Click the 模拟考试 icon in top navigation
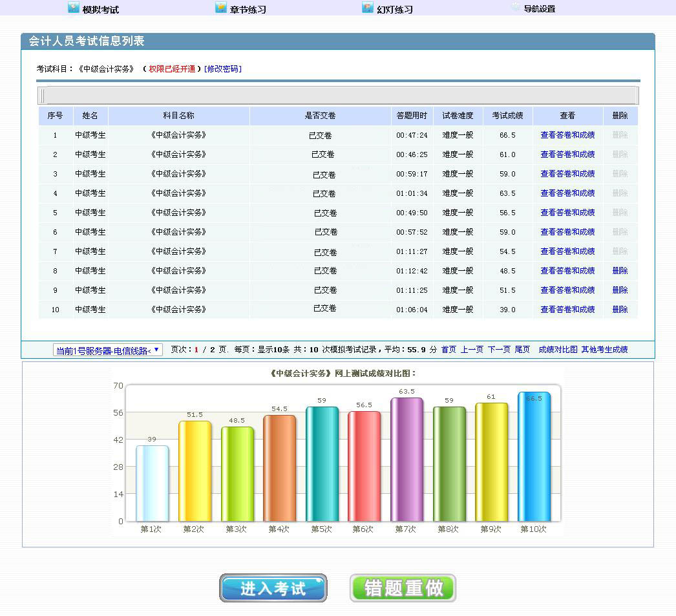The width and height of the screenshot is (676, 616). click(x=73, y=8)
